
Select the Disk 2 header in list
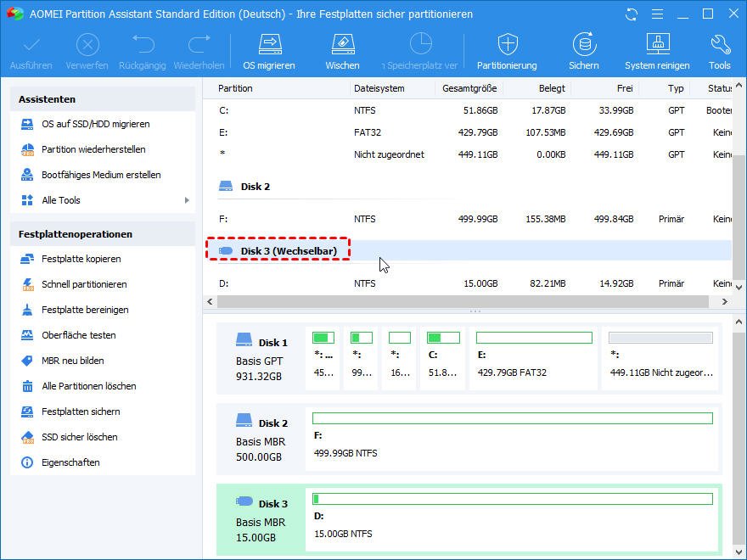[256, 187]
